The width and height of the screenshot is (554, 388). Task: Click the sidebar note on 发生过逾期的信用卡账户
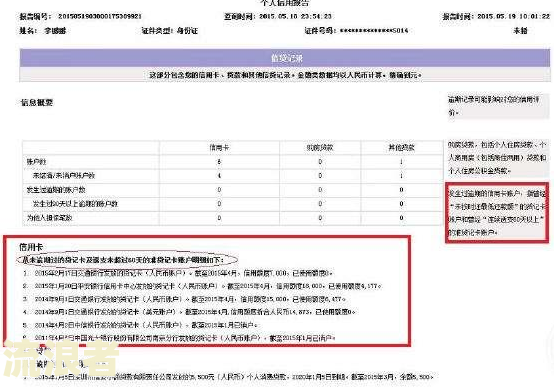pyautogui.click(x=497, y=213)
